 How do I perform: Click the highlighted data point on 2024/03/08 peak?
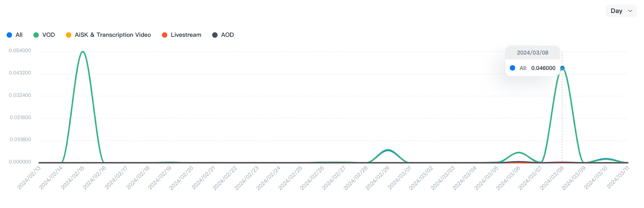[562, 68]
